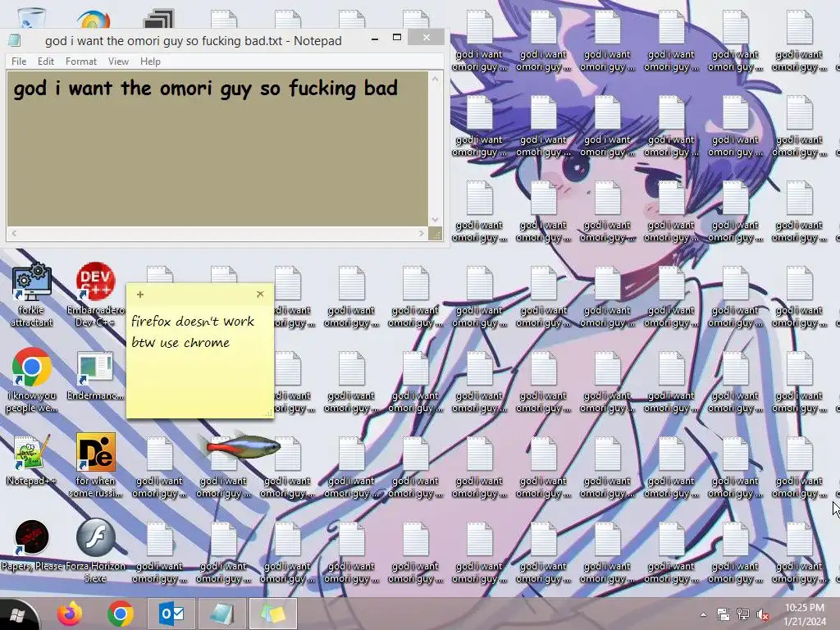Add a new sticky note with plus button
Image resolution: width=840 pixels, height=630 pixels.
click(140, 294)
